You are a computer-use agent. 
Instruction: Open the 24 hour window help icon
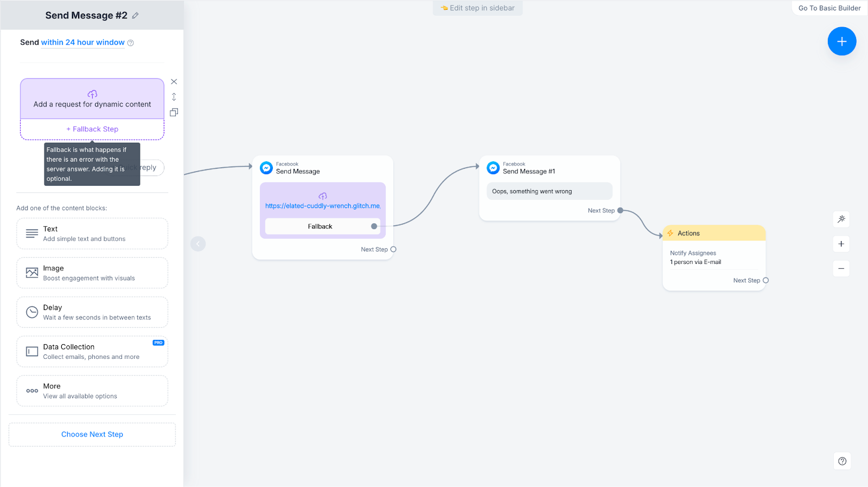pyautogui.click(x=130, y=43)
